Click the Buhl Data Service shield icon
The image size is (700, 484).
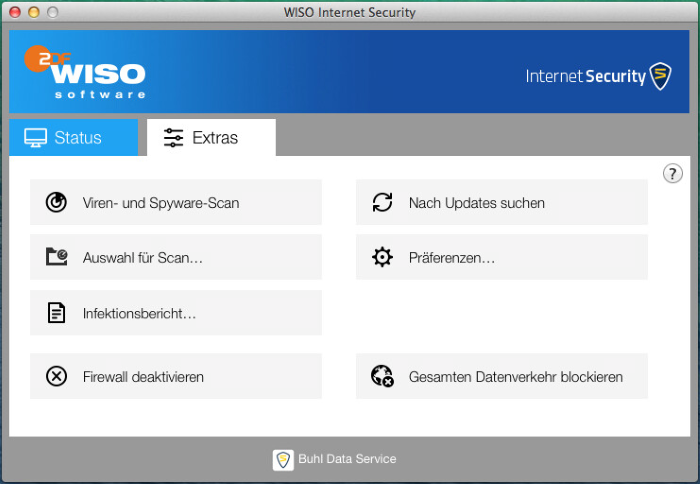(283, 459)
